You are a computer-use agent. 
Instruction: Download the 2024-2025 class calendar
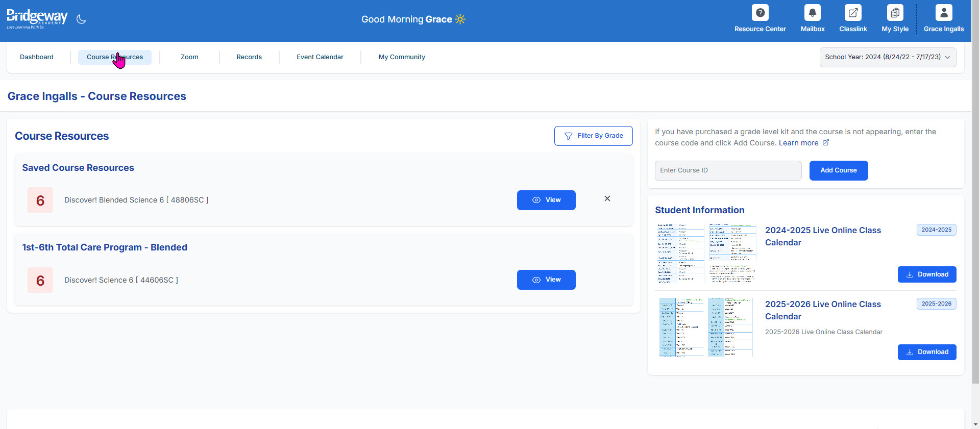tap(927, 274)
